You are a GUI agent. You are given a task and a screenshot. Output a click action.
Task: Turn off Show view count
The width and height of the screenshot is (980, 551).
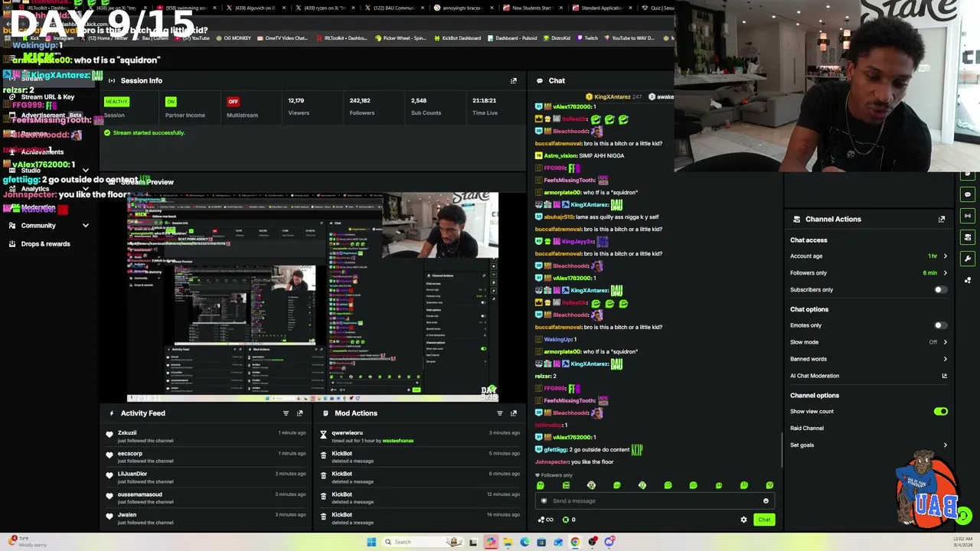coord(940,412)
